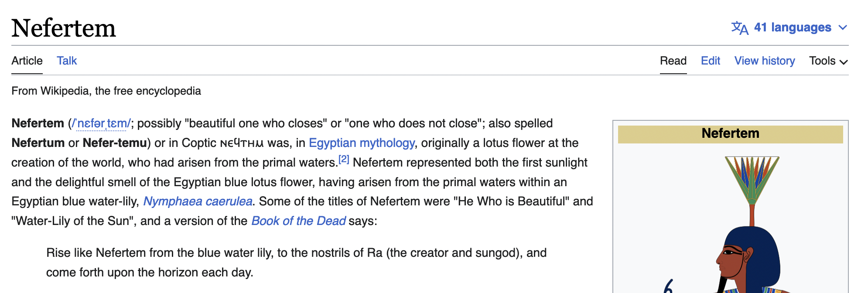Click the blockquote about the blue water lily
Image resolution: width=868 pixels, height=293 pixels.
297,262
